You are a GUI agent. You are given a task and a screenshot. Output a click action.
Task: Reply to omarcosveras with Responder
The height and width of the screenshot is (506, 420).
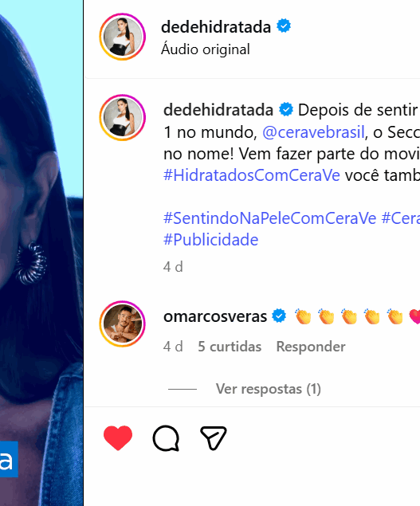tap(311, 347)
